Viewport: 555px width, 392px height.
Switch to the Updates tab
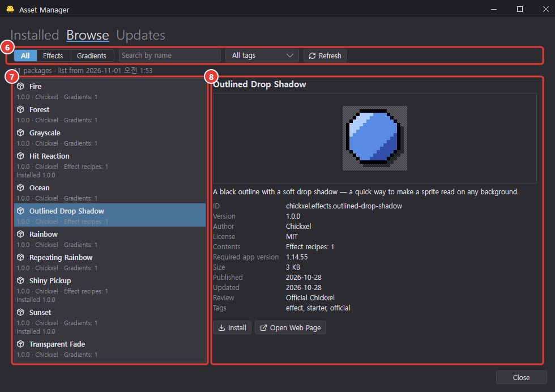point(140,35)
